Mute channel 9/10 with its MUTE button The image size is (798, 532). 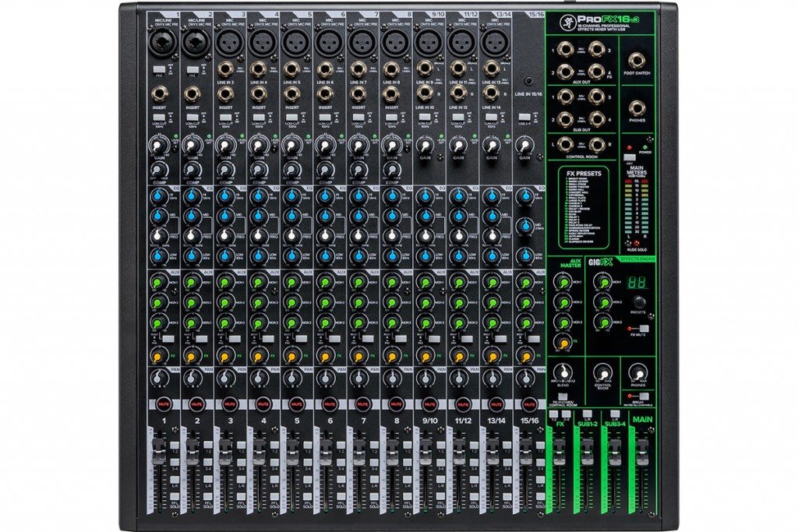[x=429, y=403]
